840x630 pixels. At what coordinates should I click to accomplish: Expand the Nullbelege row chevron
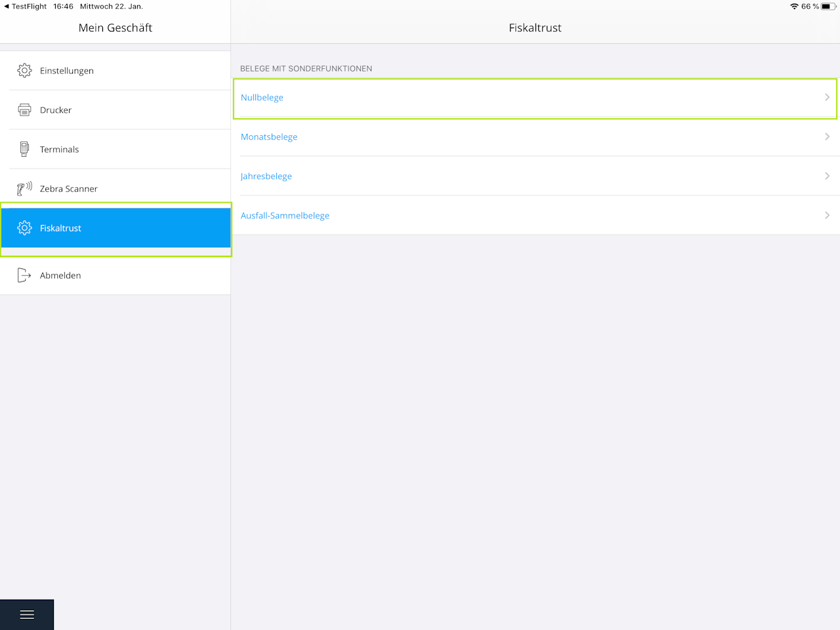click(827, 97)
